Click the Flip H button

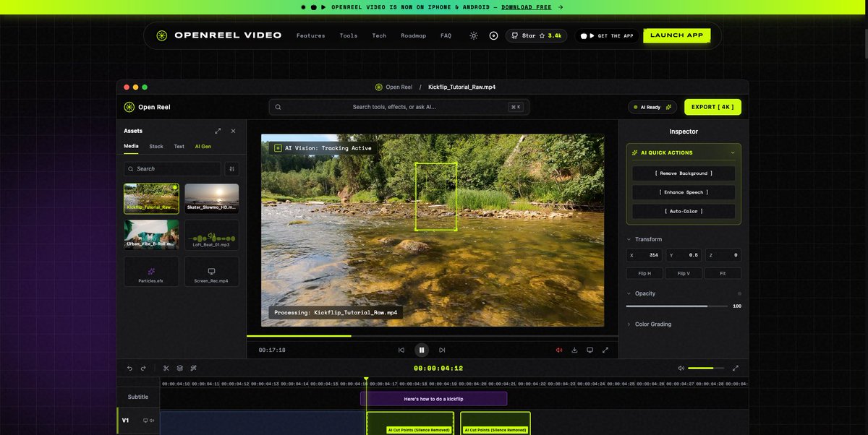644,274
